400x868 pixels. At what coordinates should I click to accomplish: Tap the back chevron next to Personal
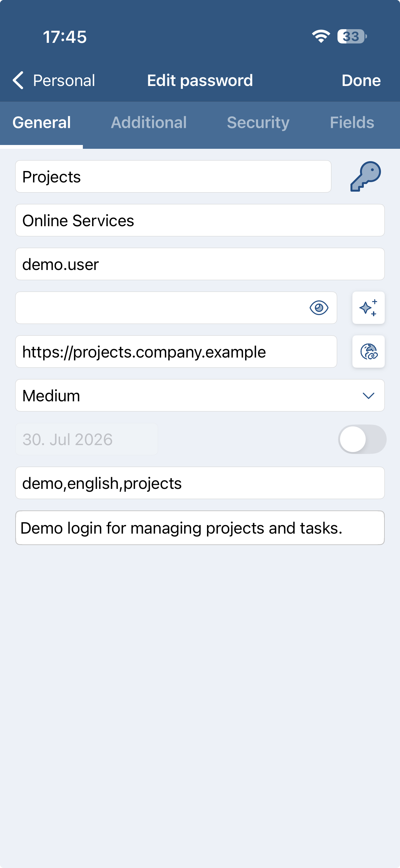(x=18, y=80)
